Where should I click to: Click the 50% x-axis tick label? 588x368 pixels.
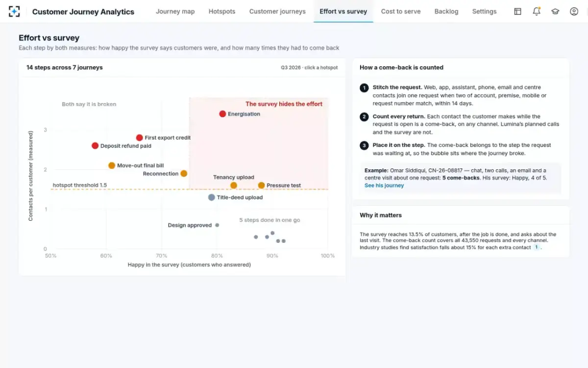(x=51, y=256)
